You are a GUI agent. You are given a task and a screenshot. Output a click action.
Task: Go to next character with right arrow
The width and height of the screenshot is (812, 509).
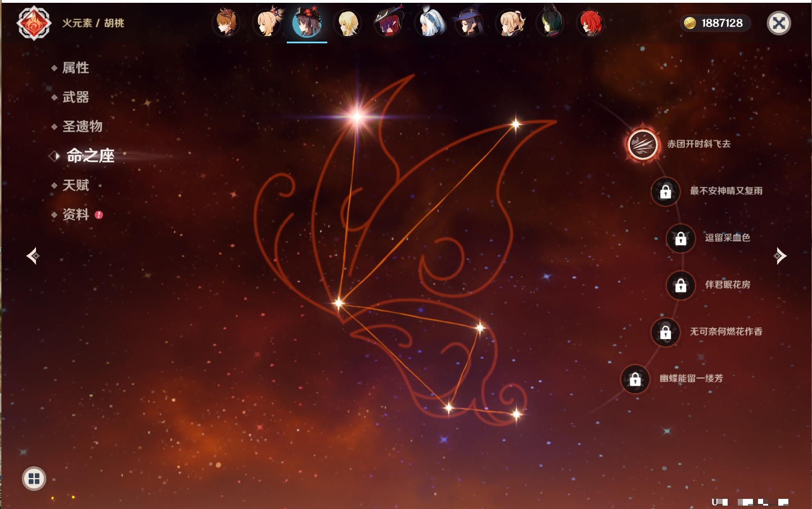click(779, 256)
